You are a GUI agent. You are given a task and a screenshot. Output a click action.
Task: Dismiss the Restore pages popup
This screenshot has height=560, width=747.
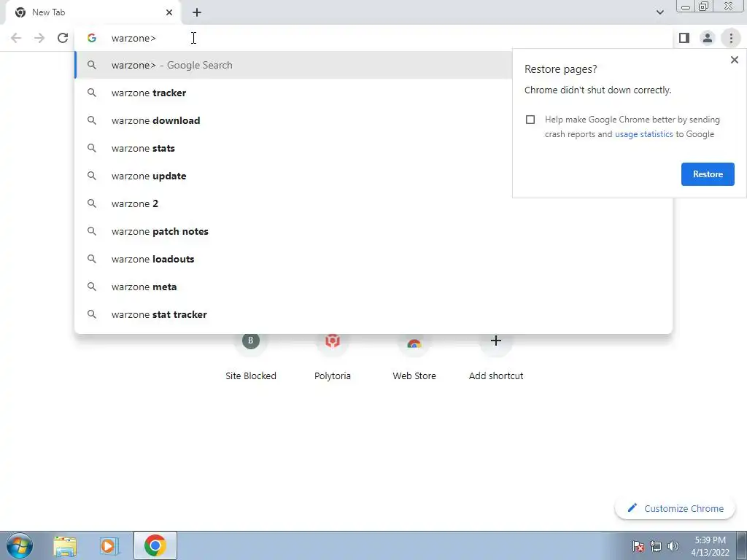tap(734, 60)
